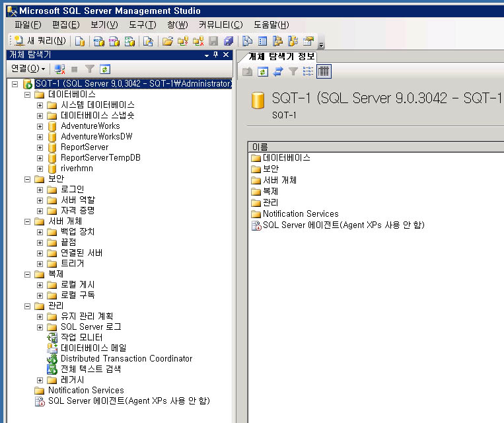Click Disconnect icon in Object Explorer toolbar
The image size is (504, 423).
pyautogui.click(x=60, y=69)
